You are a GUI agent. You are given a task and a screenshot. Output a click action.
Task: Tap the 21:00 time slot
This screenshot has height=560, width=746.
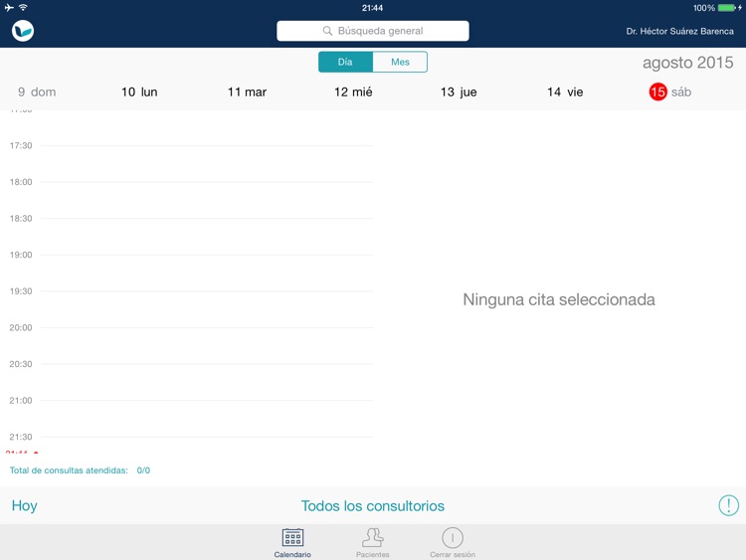click(191, 400)
